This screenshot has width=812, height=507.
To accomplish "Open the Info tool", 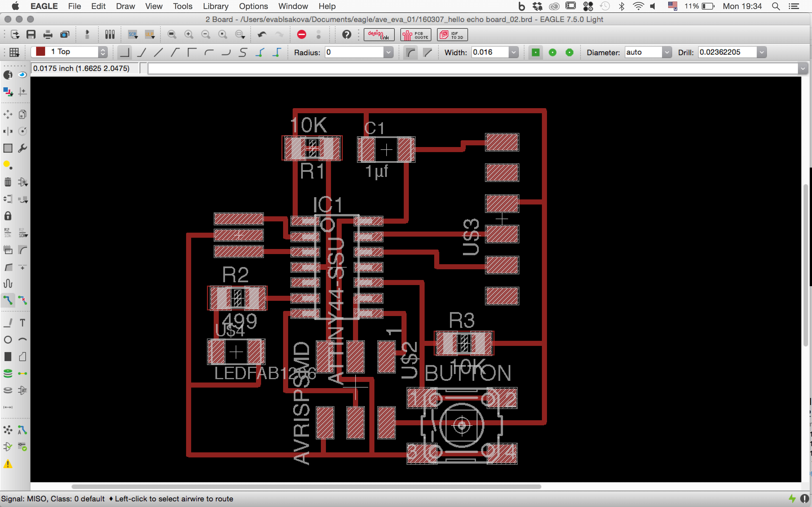I will click(x=8, y=75).
